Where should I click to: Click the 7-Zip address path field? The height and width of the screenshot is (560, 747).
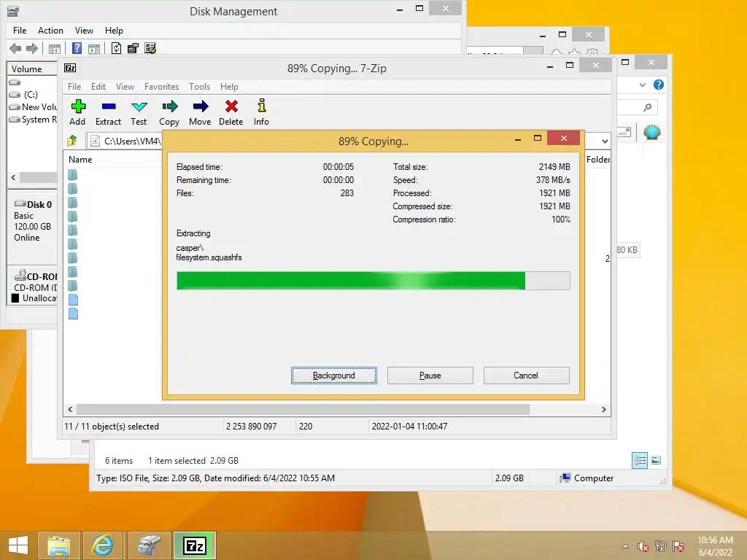[125, 141]
